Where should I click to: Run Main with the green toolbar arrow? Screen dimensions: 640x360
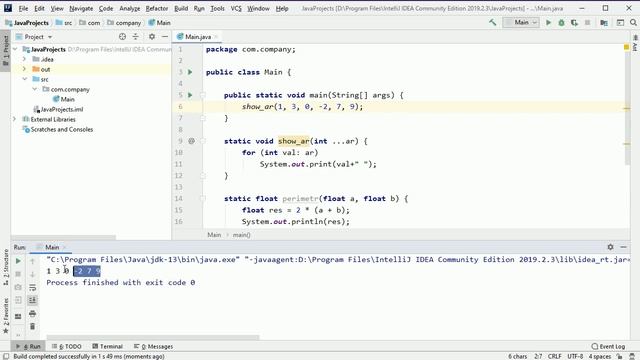click(549, 22)
